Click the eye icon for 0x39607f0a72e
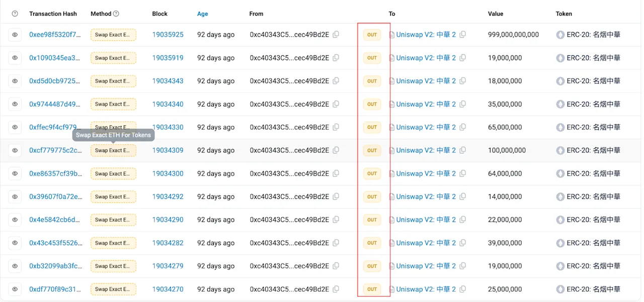This screenshot has height=302, width=644. point(15,197)
